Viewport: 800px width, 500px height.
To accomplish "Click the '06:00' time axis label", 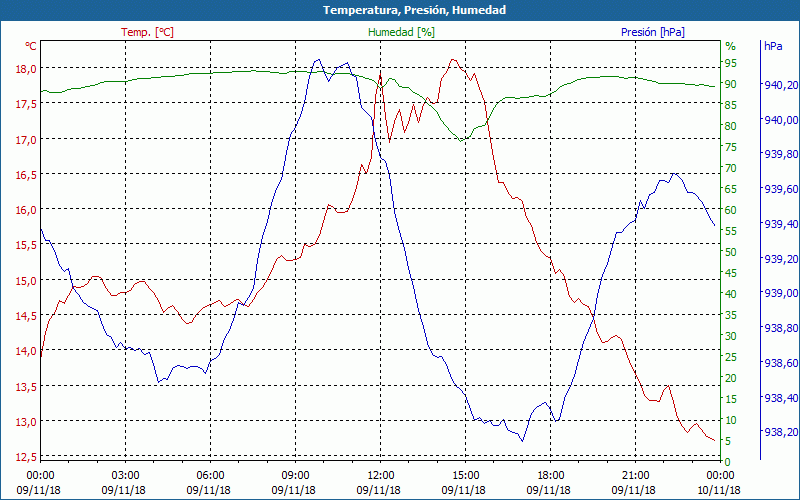I will [x=210, y=476].
